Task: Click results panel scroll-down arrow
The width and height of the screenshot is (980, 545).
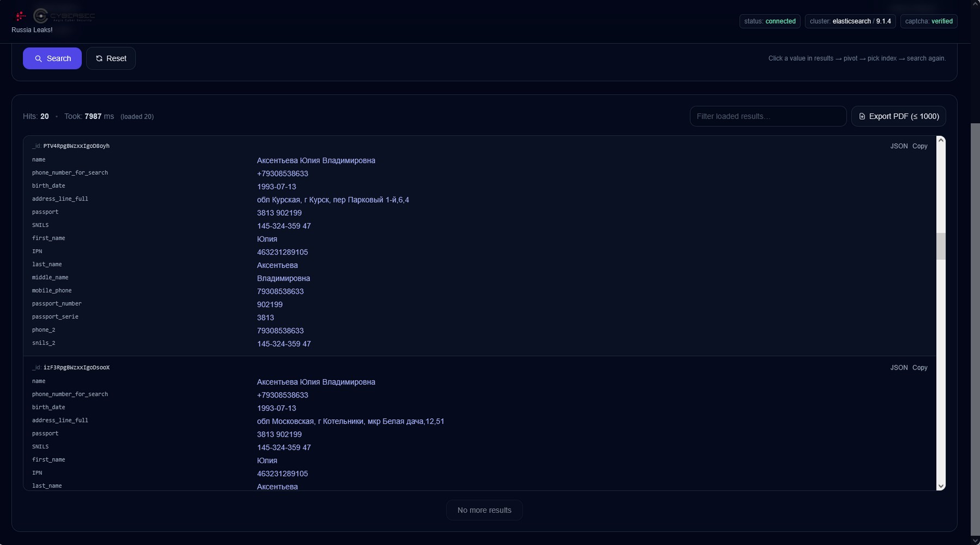Action: coord(941,486)
